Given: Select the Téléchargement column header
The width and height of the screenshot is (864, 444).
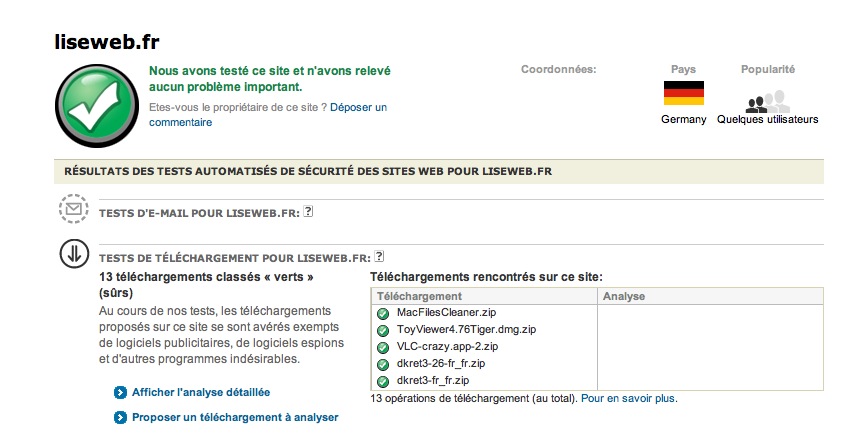Looking at the screenshot, I should [x=419, y=296].
